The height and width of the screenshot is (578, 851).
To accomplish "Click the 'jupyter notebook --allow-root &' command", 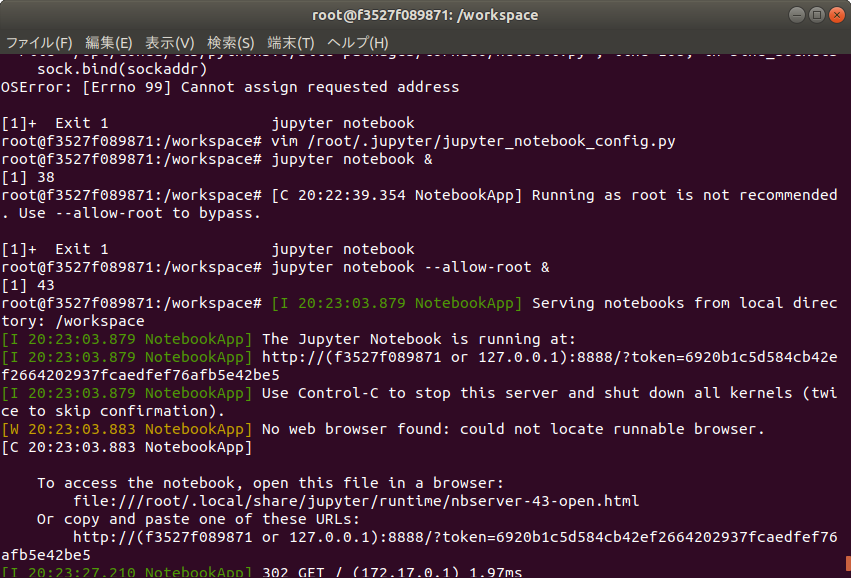I will tap(410, 267).
